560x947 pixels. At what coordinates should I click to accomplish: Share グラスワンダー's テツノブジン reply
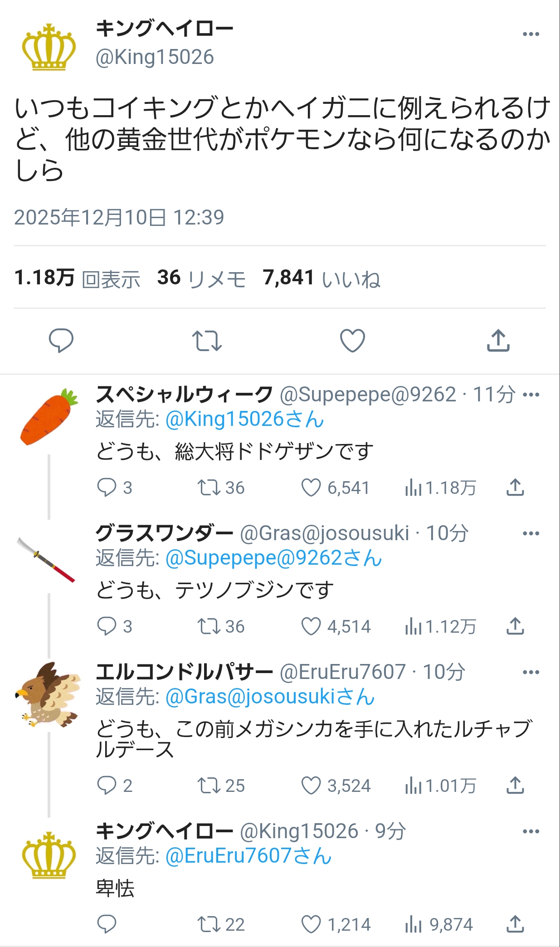coord(515,627)
